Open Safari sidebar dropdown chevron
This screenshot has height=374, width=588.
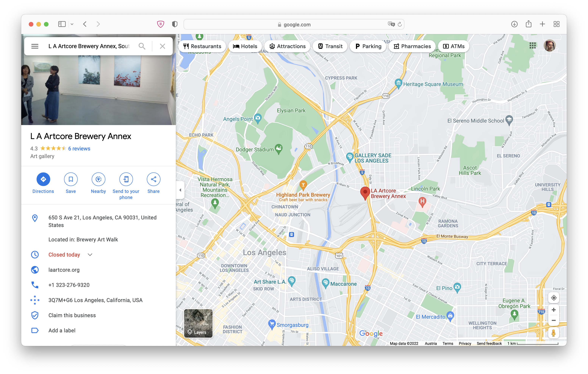click(x=72, y=24)
